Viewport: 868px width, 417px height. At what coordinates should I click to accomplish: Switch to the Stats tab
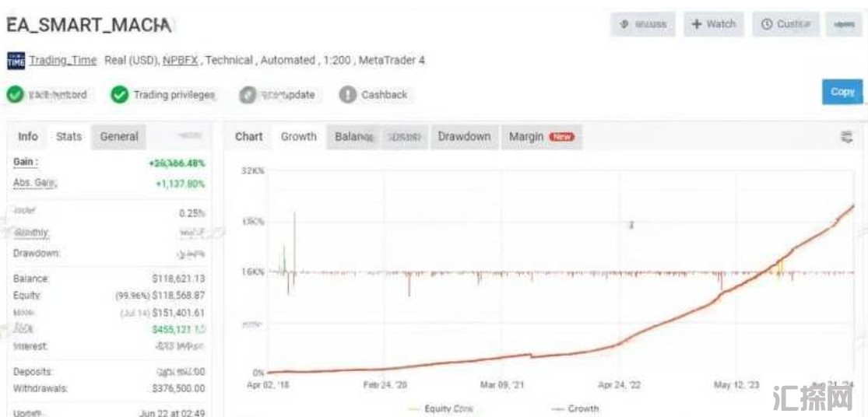(69, 137)
